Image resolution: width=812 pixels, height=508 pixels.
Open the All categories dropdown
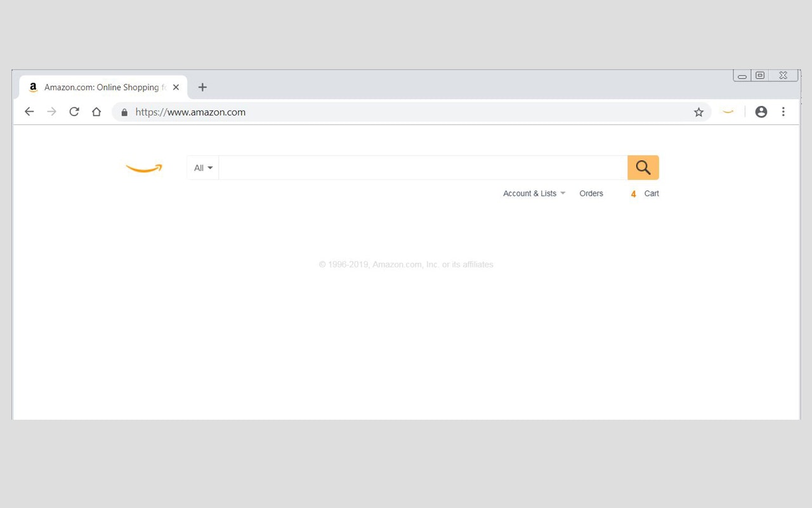coord(202,167)
